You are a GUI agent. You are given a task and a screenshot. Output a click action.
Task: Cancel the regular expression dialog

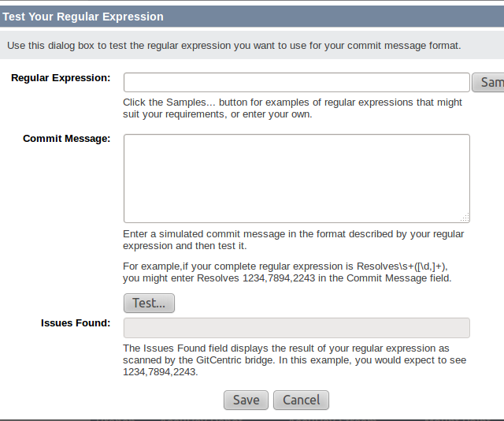point(301,400)
